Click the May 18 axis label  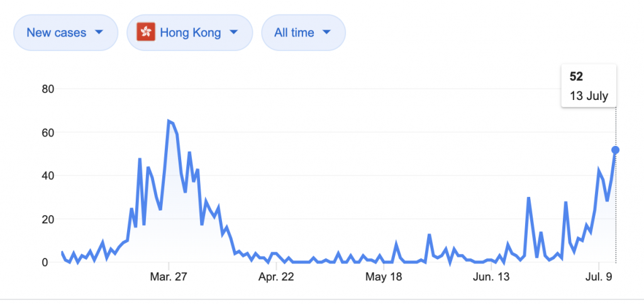(x=384, y=277)
